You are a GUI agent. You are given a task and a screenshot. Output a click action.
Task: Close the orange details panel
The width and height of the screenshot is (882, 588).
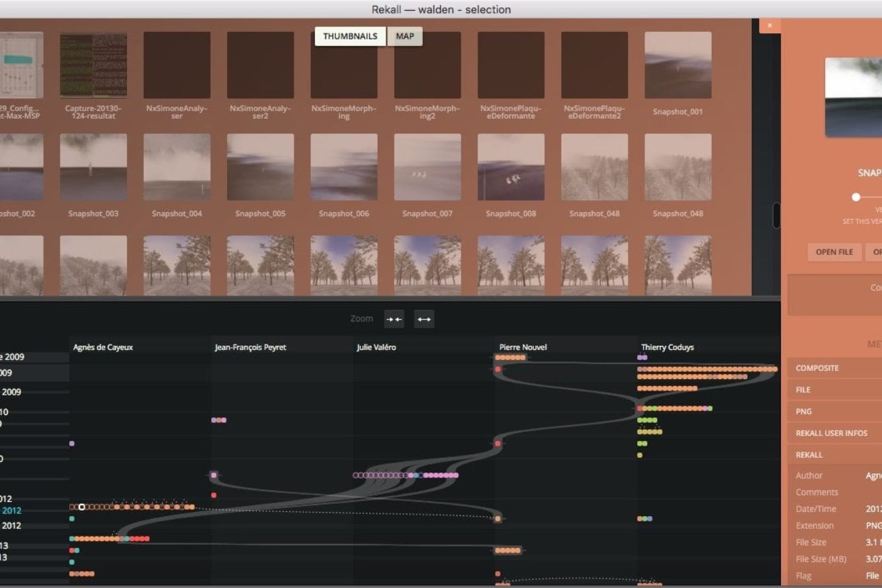click(x=769, y=26)
